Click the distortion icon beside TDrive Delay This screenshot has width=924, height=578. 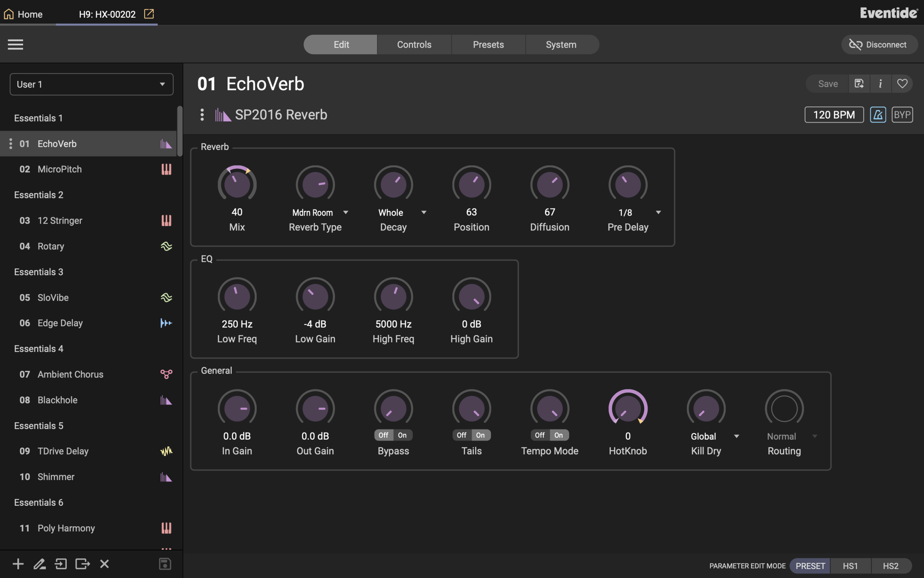(166, 451)
